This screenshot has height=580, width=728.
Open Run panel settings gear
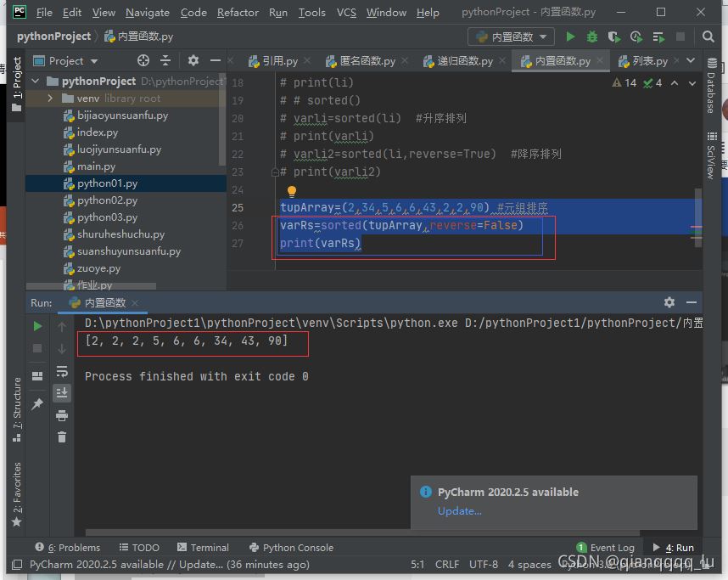click(669, 302)
